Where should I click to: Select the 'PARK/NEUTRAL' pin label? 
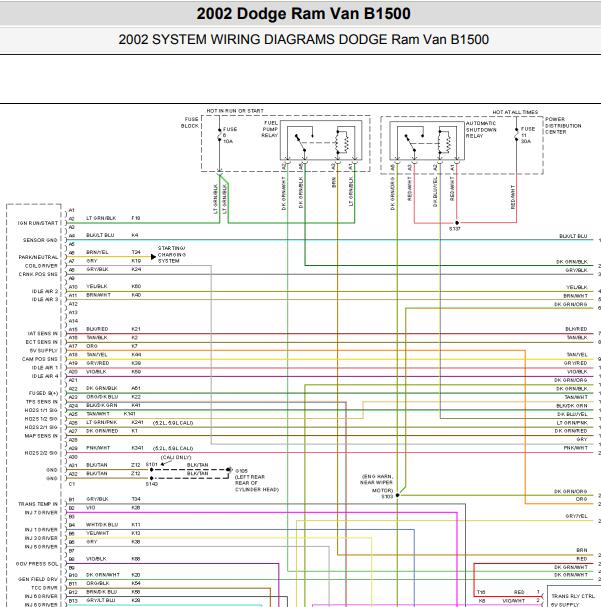(38, 257)
